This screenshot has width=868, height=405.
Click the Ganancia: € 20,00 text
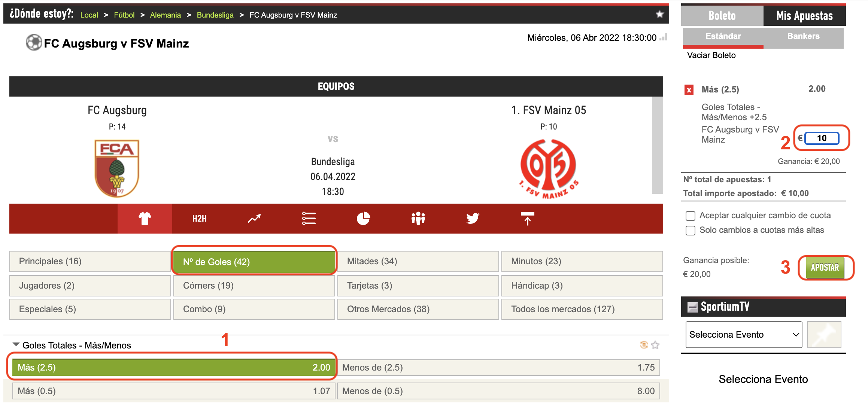(x=808, y=161)
